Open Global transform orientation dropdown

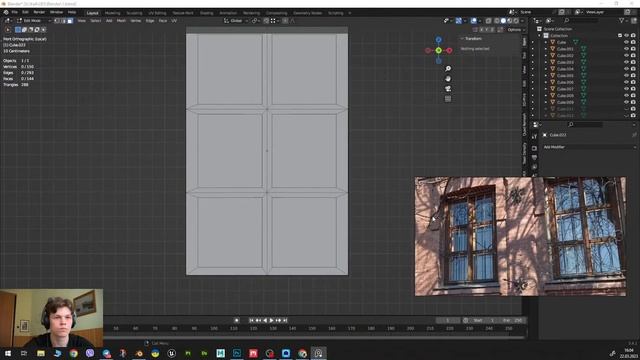point(236,21)
